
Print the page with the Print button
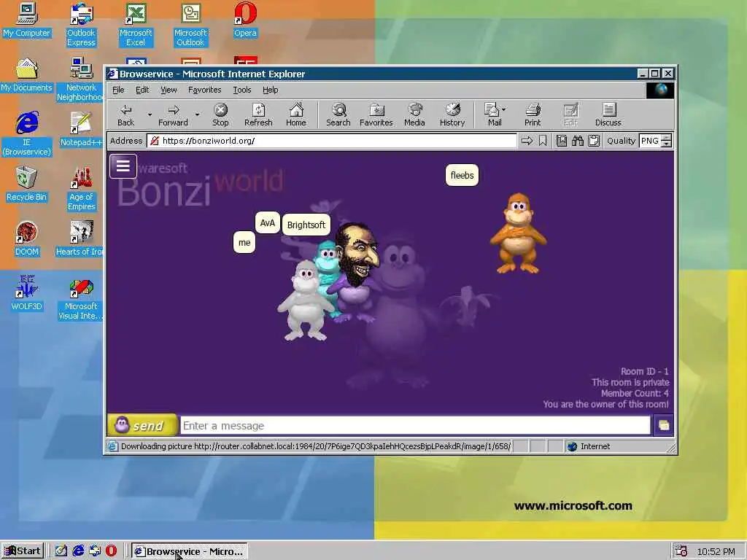pos(533,114)
